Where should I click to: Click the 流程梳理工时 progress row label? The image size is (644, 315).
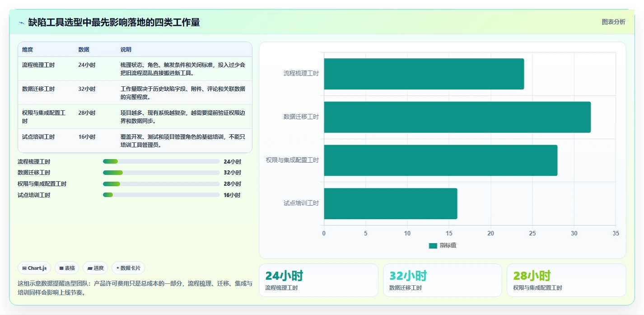click(34, 161)
